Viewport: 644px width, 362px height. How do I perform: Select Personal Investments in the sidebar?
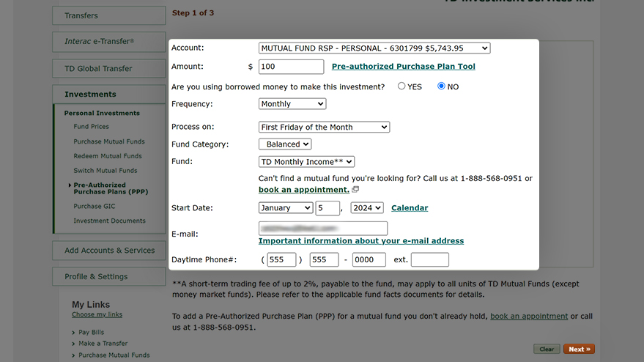[x=102, y=113]
